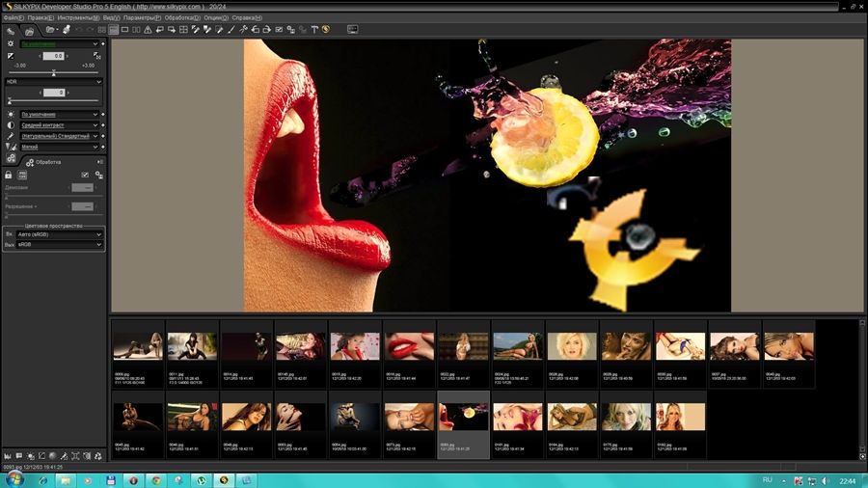Click the white balance sun icon
868x488 pixels.
(x=11, y=114)
